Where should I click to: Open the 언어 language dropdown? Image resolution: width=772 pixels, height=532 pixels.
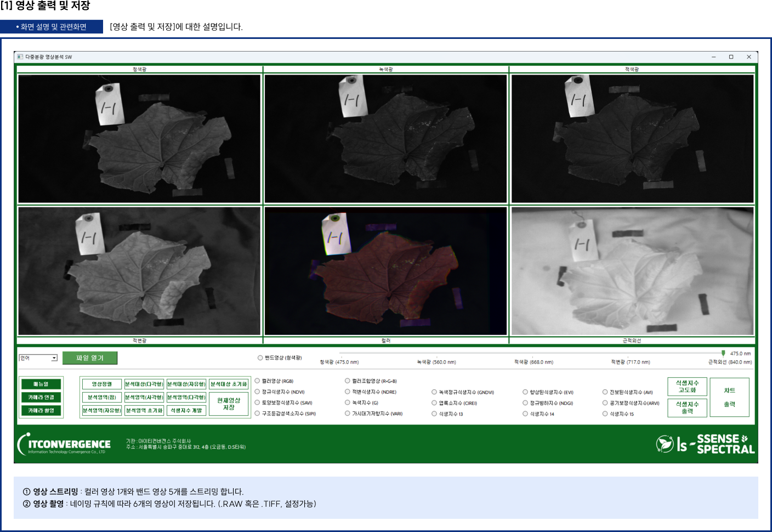pyautogui.click(x=38, y=358)
